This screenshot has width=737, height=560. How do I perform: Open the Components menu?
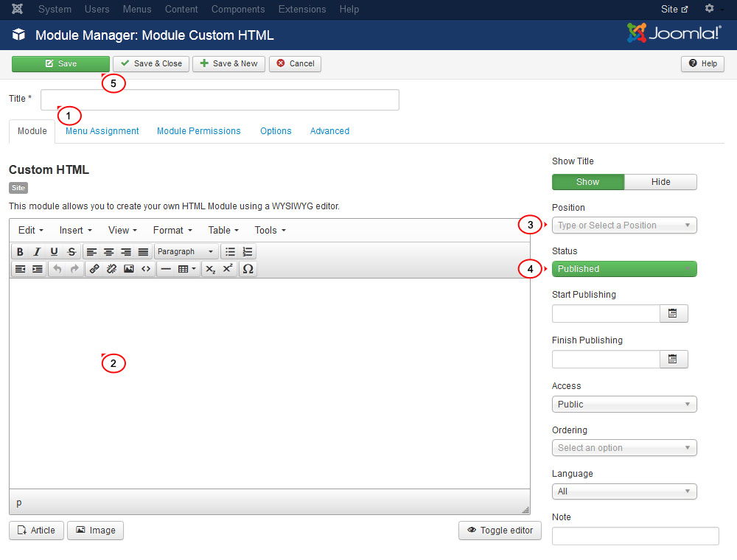point(238,9)
